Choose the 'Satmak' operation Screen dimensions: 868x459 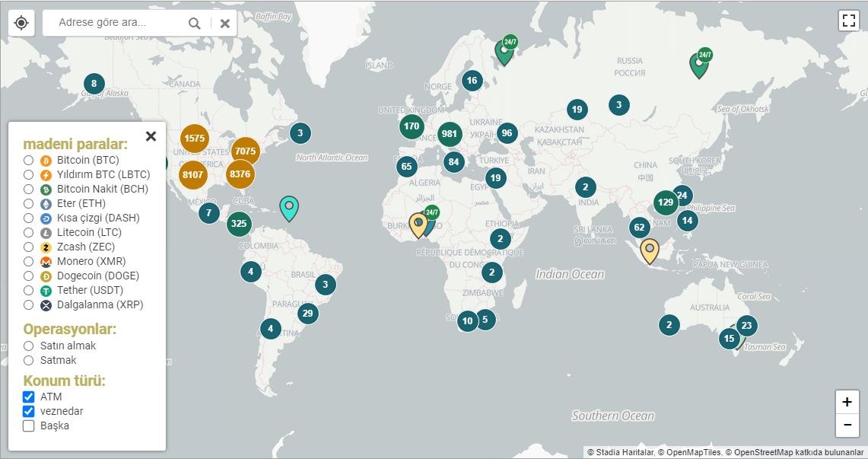(28, 361)
